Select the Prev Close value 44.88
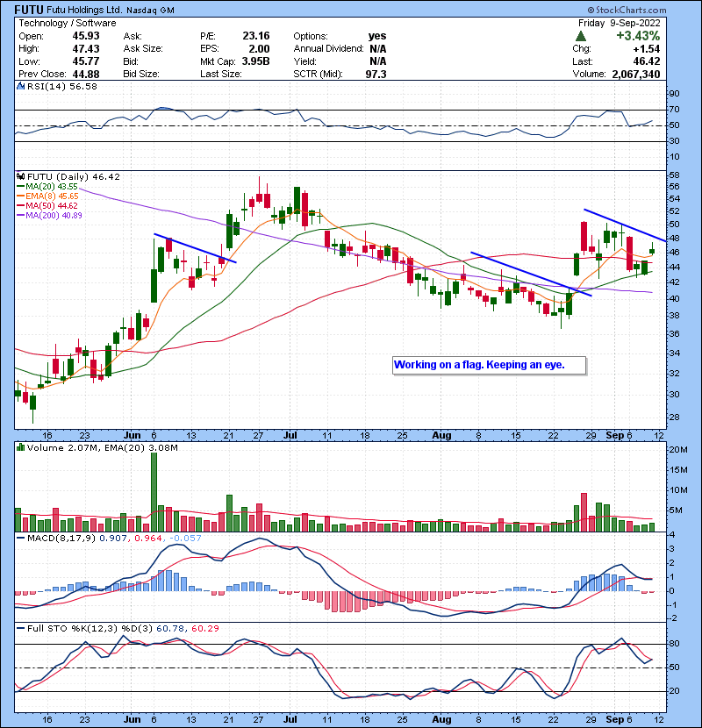This screenshot has width=702, height=728. click(86, 75)
